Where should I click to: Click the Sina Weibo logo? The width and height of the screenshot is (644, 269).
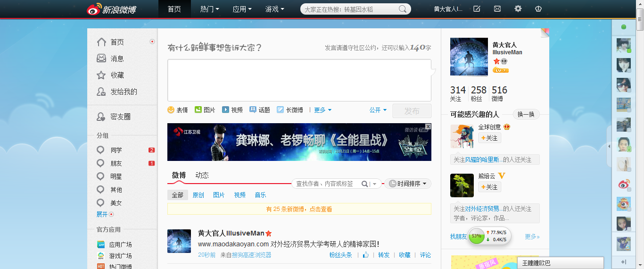point(112,9)
